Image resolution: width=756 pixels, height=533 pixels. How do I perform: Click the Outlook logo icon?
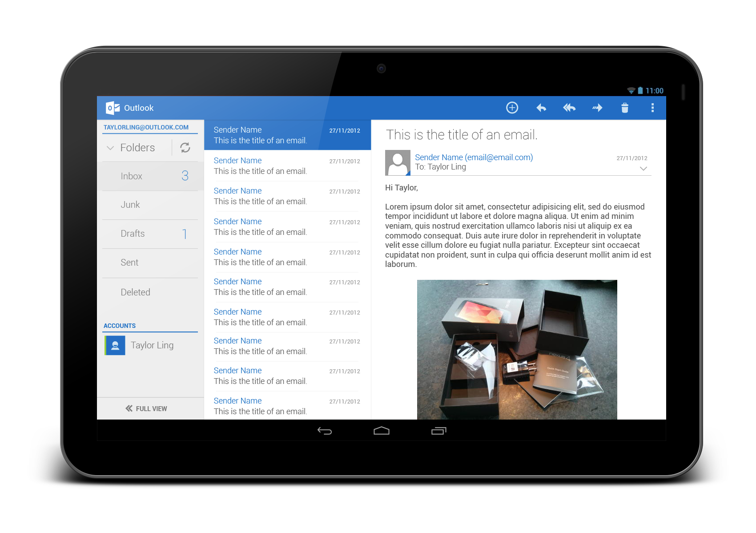coord(113,108)
